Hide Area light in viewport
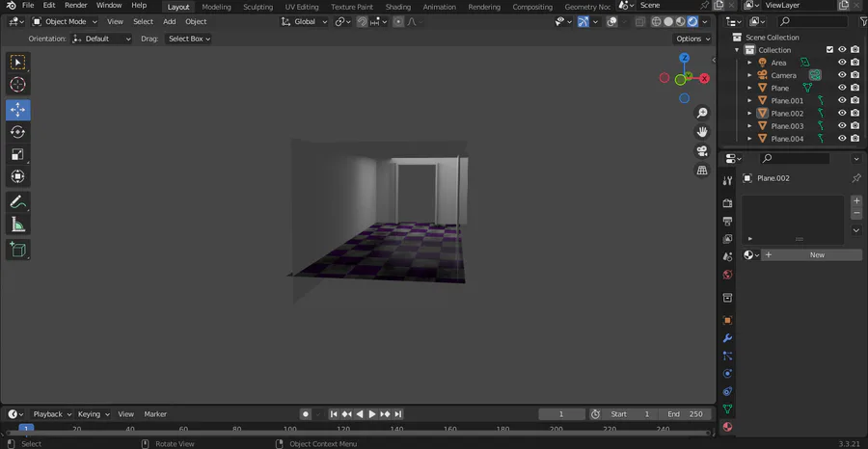 [x=842, y=63]
